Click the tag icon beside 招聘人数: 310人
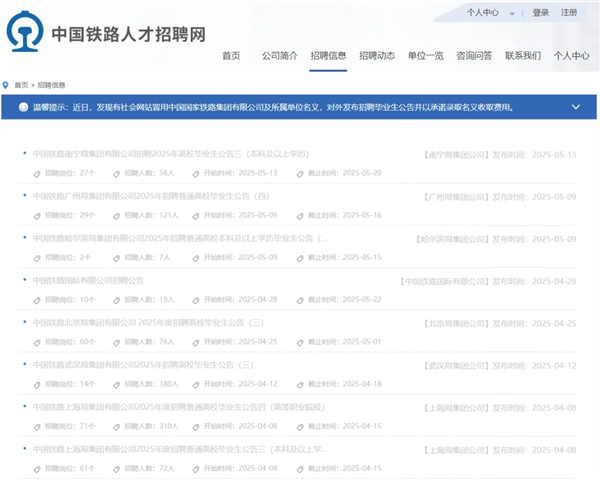 coord(116,427)
